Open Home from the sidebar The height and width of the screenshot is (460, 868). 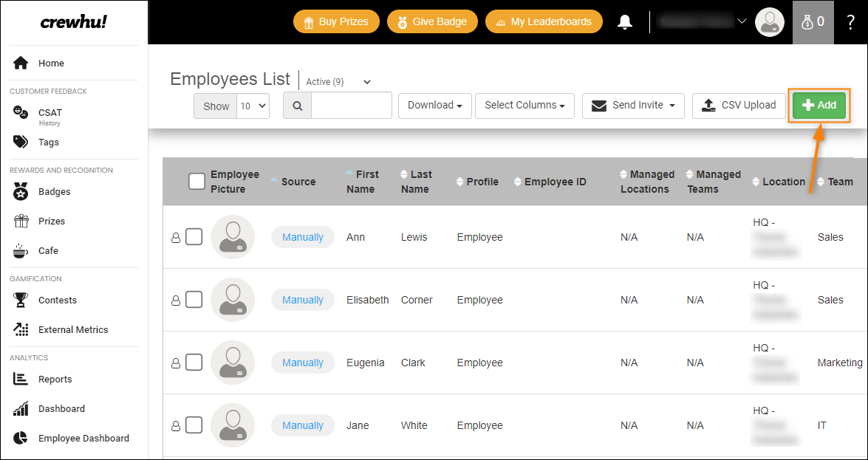(51, 63)
